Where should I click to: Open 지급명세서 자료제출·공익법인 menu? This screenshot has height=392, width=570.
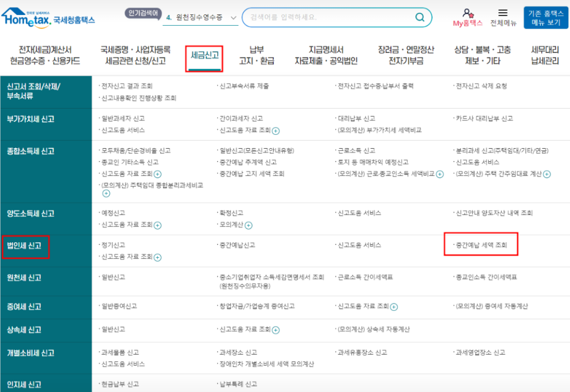click(326, 55)
